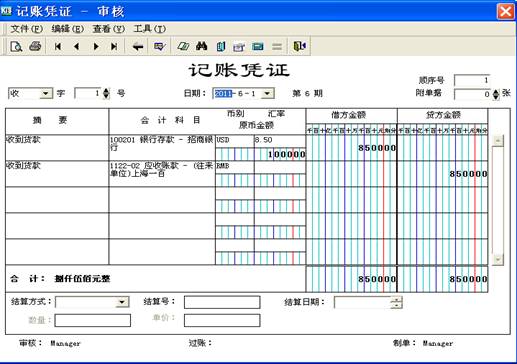
Task: Click the second row 收到货款 summary cell
Action: pyautogui.click(x=57, y=174)
